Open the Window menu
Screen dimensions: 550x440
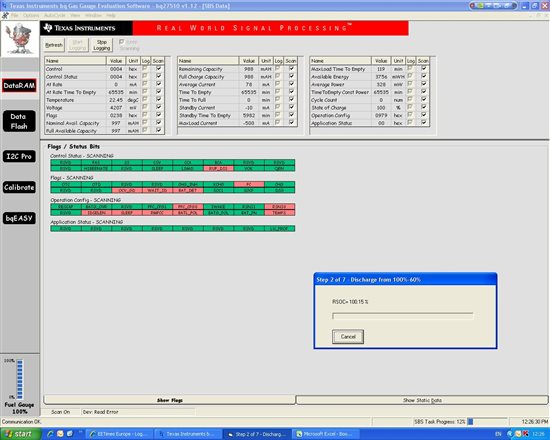93,15
